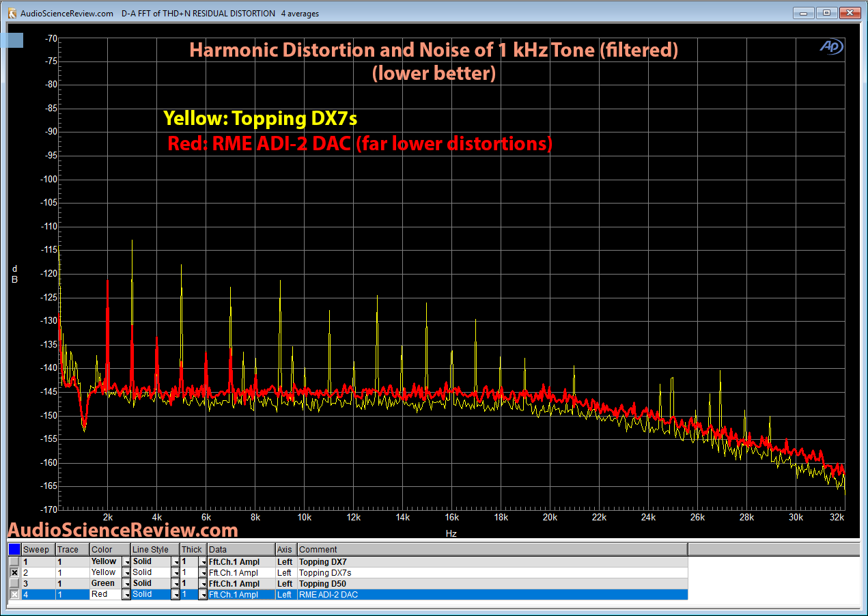
Task: Open thickness dropdown for Topping DX7 row
Action: point(202,561)
